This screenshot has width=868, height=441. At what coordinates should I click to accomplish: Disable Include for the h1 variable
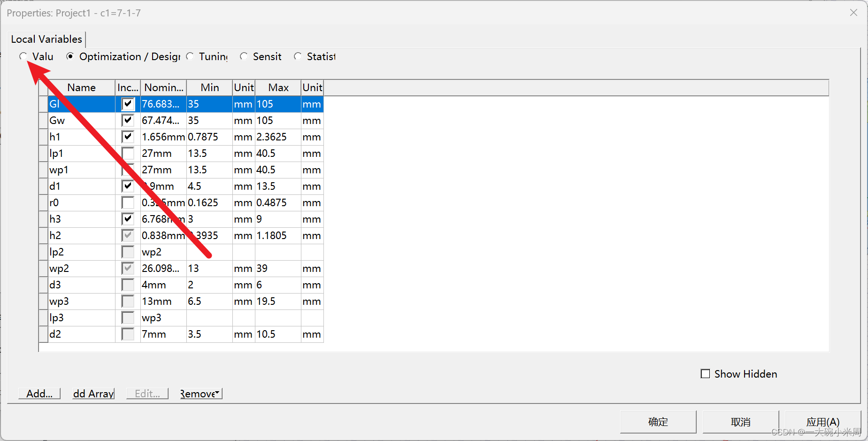(127, 137)
